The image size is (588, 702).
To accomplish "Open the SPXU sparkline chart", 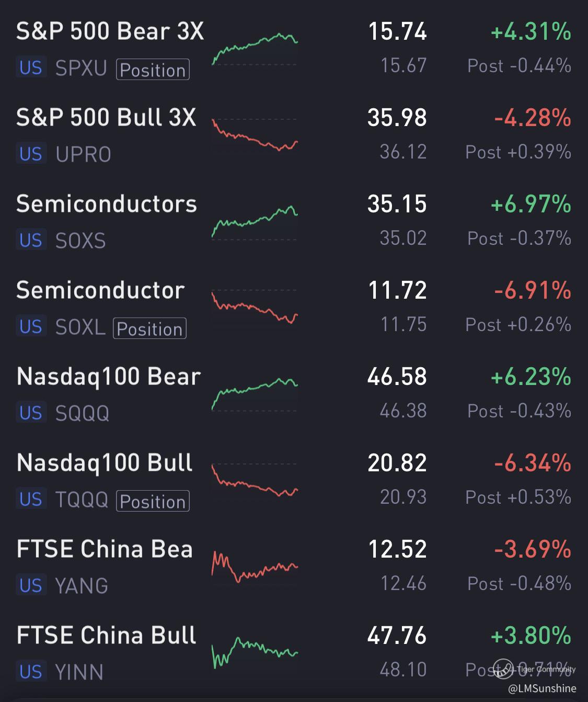I will (255, 49).
